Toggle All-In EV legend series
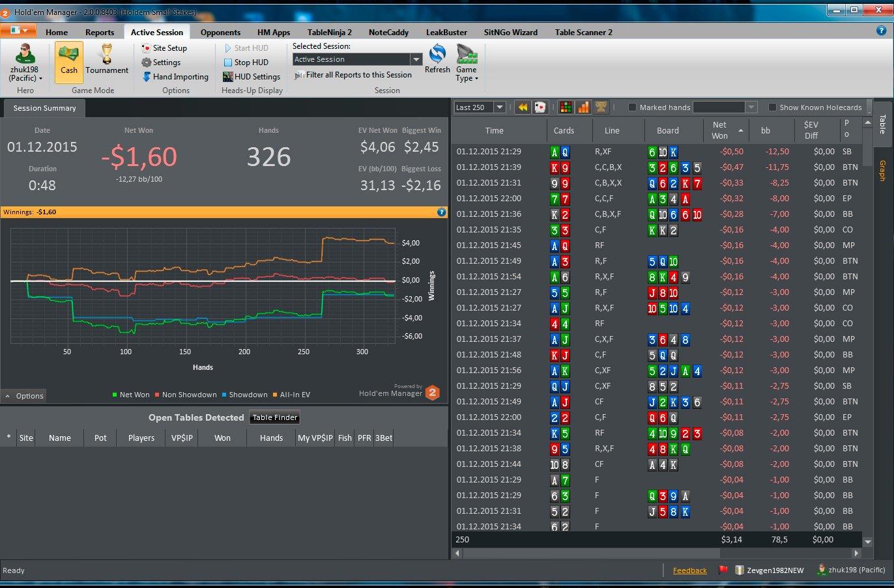Image resolution: width=894 pixels, height=588 pixels. point(291,395)
